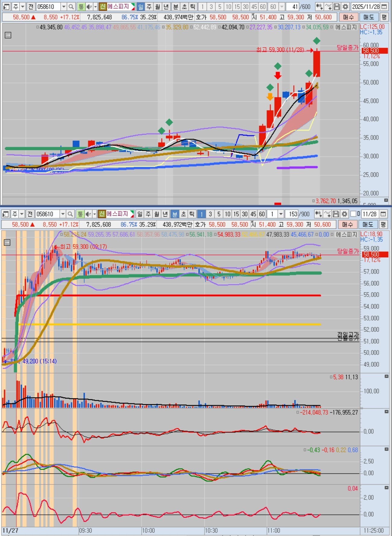Click the 매도 sell button in bottom panel
This screenshot has width=392, height=536.
pyautogui.click(x=368, y=225)
